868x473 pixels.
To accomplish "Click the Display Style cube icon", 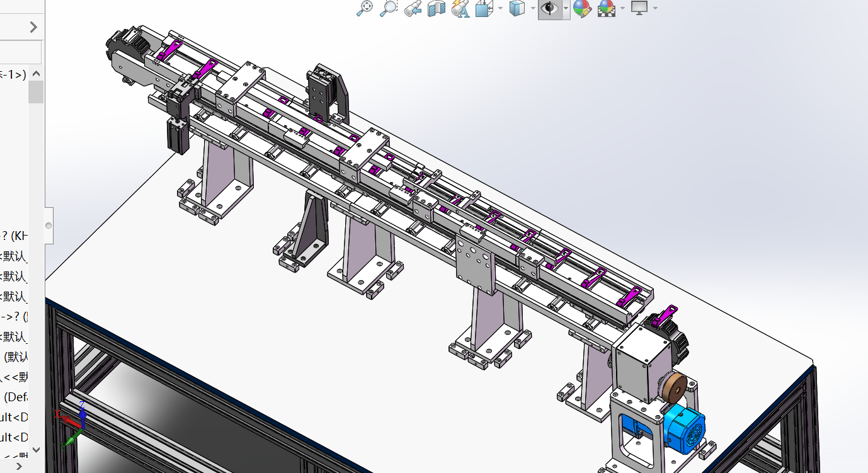I will tap(517, 8).
